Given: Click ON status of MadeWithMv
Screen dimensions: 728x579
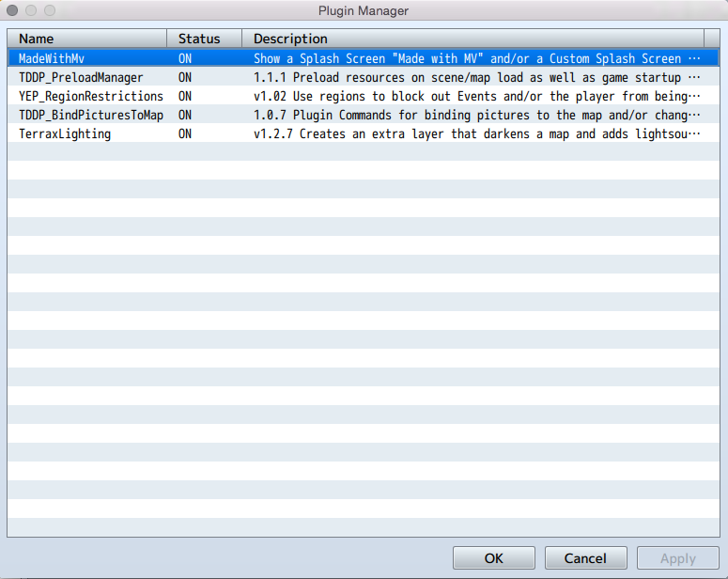Looking at the screenshot, I should pyautogui.click(x=185, y=58).
